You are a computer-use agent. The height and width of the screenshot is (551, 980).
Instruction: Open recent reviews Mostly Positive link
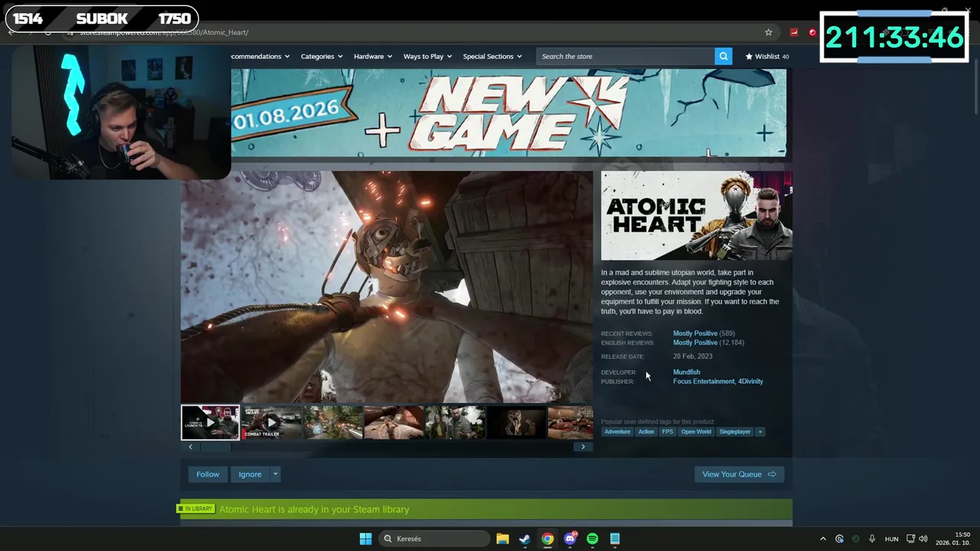coord(695,334)
